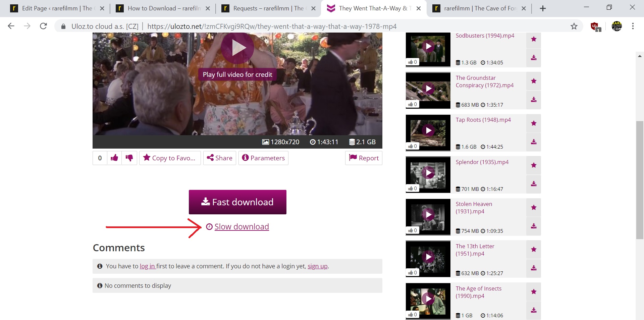Click the Fast download button

[x=237, y=202]
